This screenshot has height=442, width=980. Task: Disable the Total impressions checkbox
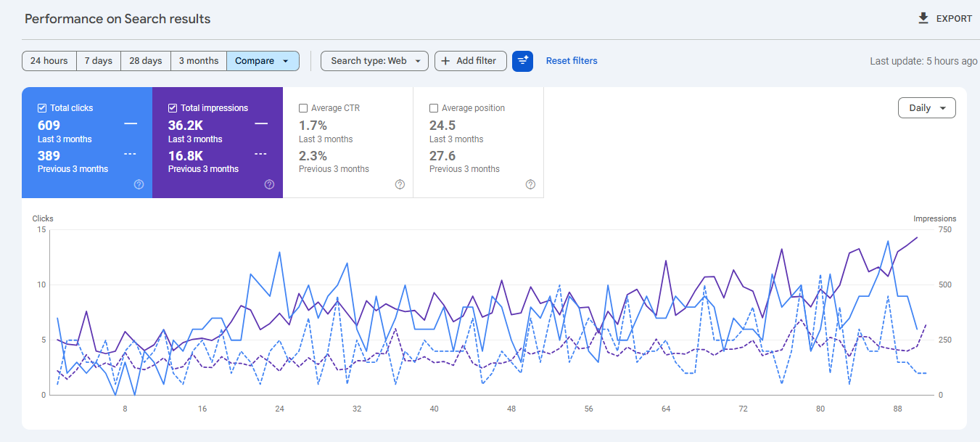[173, 107]
